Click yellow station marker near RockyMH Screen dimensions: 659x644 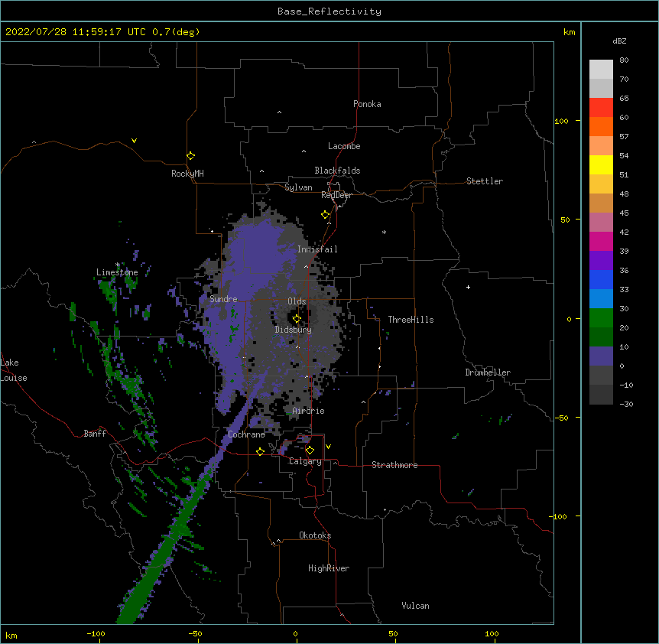coord(190,155)
